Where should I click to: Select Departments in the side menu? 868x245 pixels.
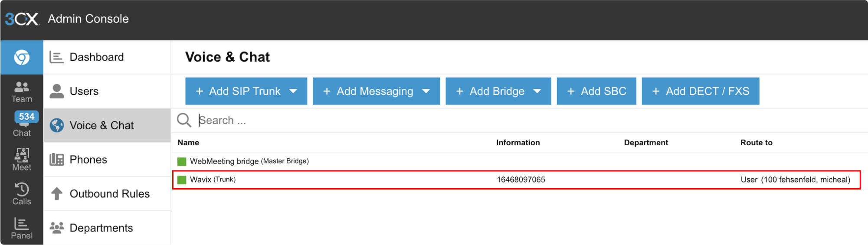point(101,228)
